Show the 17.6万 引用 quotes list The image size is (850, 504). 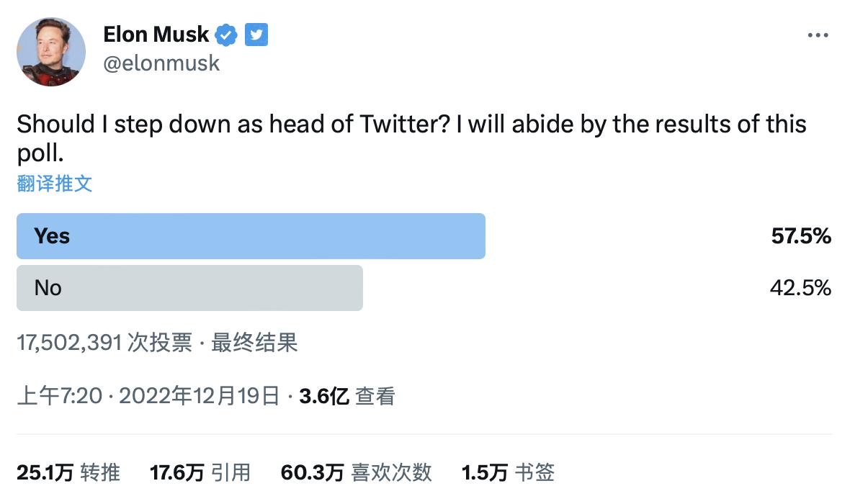tap(200, 472)
